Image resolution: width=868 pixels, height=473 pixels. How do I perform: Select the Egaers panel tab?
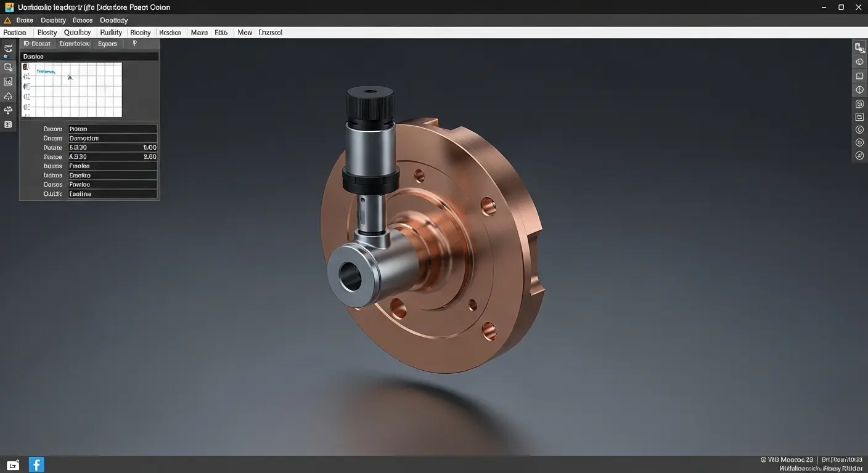107,44
